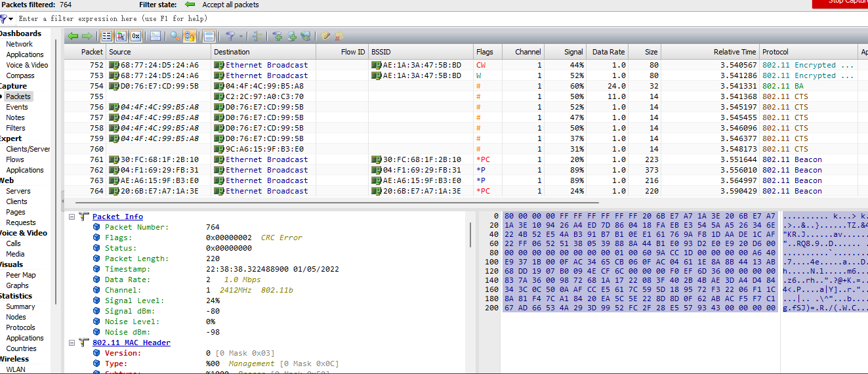Click Accept all packets filter state
This screenshot has height=374, width=868.
tap(230, 5)
